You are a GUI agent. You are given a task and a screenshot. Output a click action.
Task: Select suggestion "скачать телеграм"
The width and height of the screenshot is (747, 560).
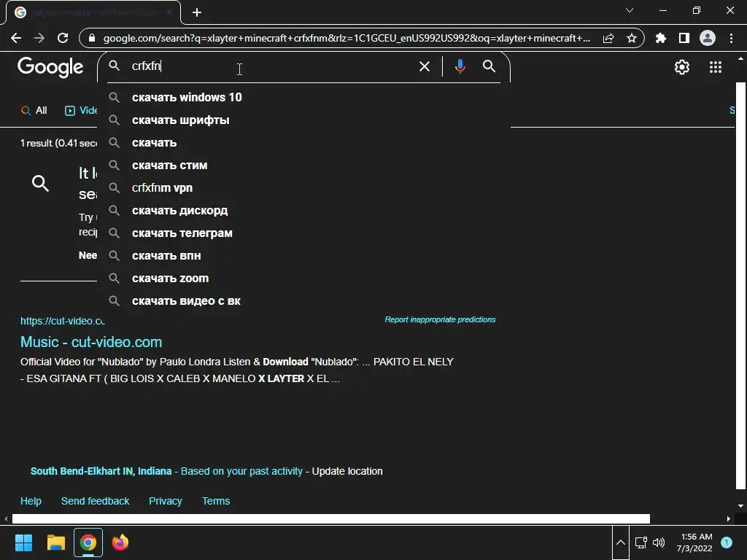point(303,233)
